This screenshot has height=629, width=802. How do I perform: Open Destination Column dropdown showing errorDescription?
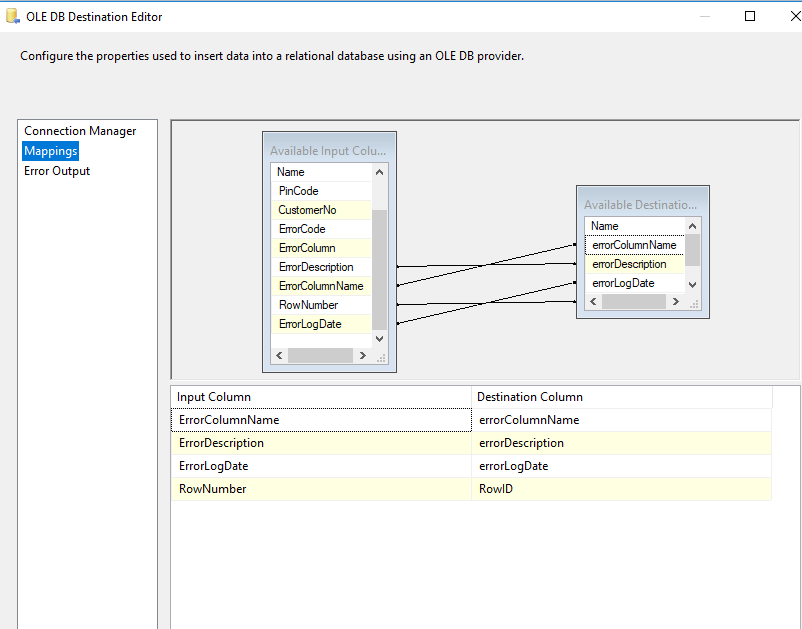tap(620, 443)
